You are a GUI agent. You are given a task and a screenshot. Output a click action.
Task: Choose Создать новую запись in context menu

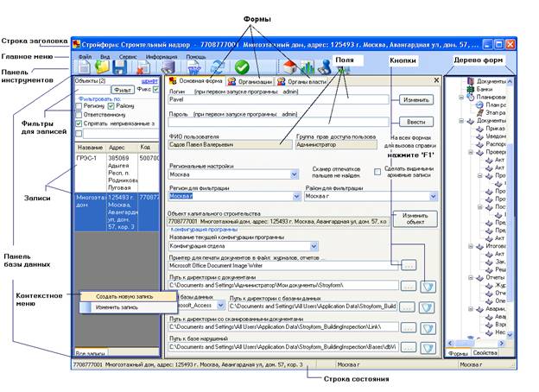[128, 296]
